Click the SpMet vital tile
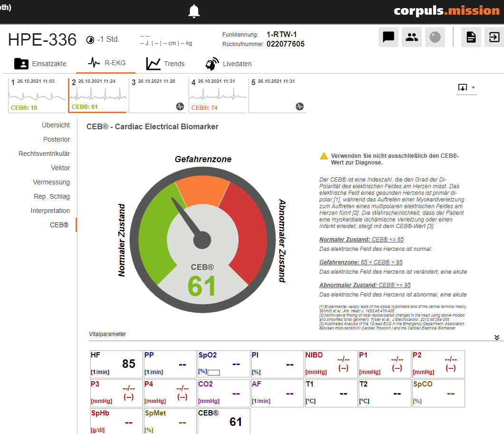 tap(170, 422)
